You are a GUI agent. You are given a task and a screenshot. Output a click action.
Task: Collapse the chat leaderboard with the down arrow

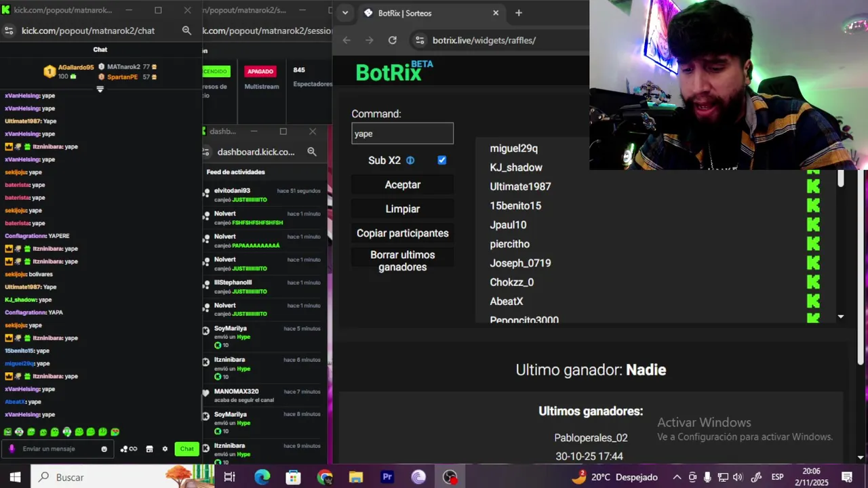coord(100,89)
